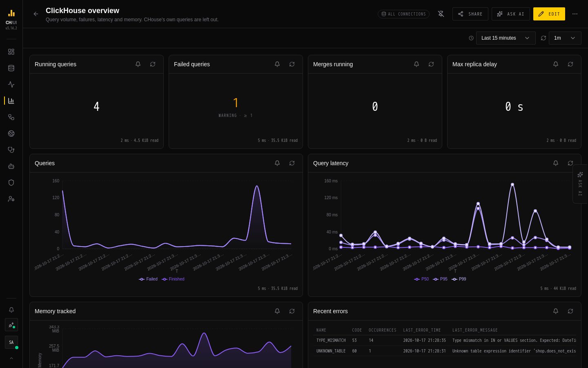Click the Ask AI header button
588x368 pixels.
(x=510, y=14)
